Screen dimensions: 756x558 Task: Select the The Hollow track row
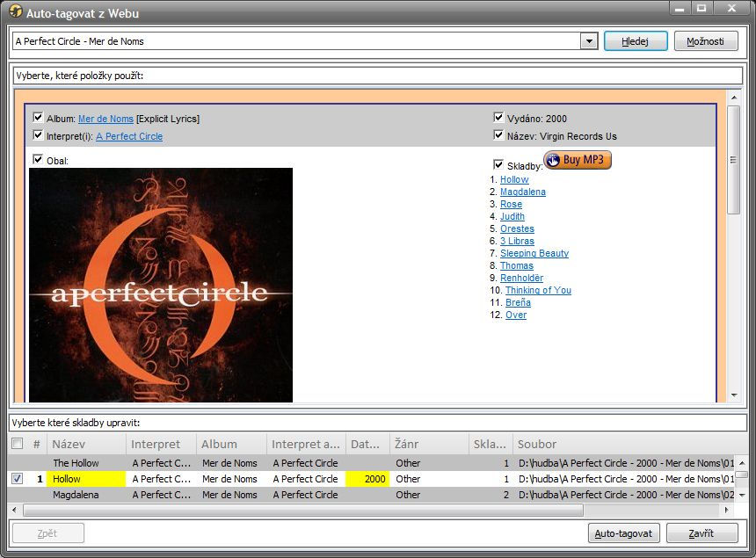pyautogui.click(x=371, y=463)
